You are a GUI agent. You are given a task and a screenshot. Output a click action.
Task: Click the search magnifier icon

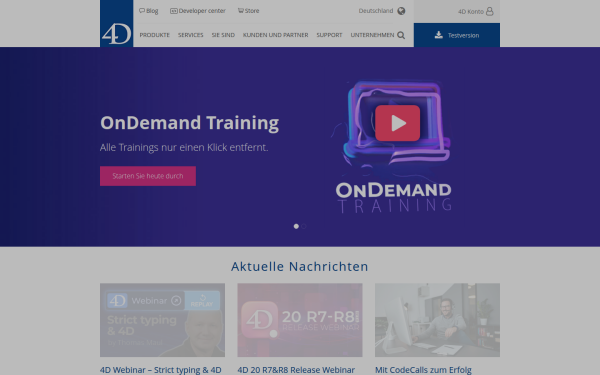point(401,35)
